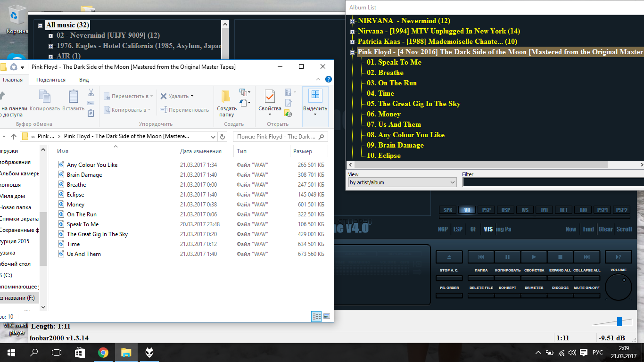Screen dimensions: 644x362
Task: Click the scissors Cut icon in ribbon
Action: (91, 92)
